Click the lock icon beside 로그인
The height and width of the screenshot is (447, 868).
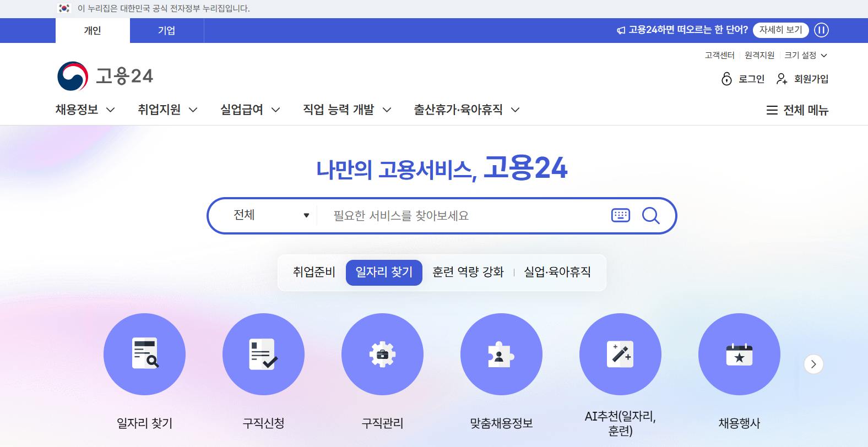click(726, 79)
